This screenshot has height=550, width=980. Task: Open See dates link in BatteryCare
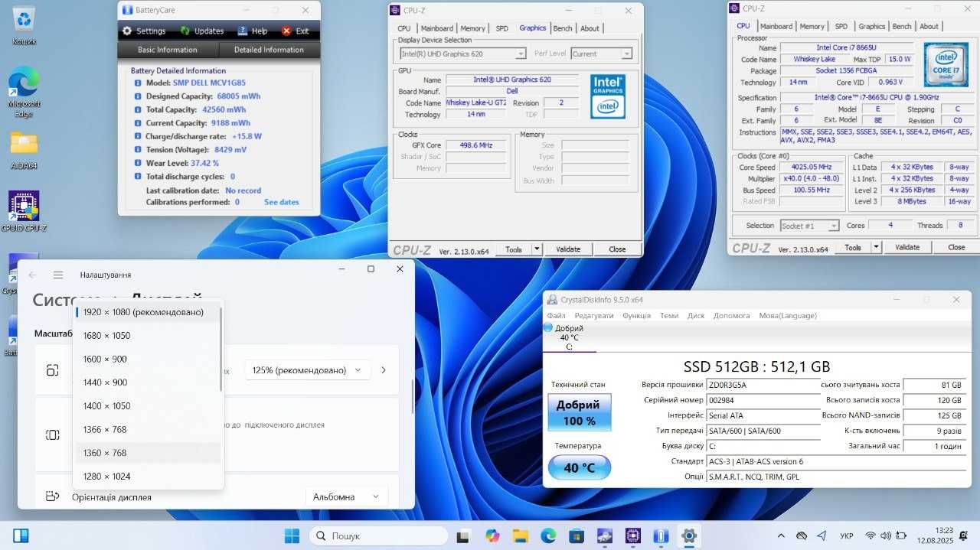[x=282, y=202]
